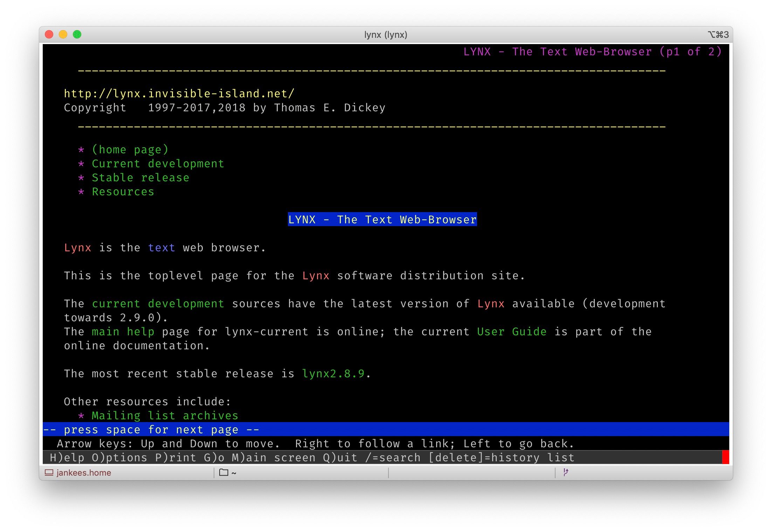772x532 pixels.
Task: Click the O)ptions command in bottom bar
Action: pyautogui.click(x=119, y=458)
